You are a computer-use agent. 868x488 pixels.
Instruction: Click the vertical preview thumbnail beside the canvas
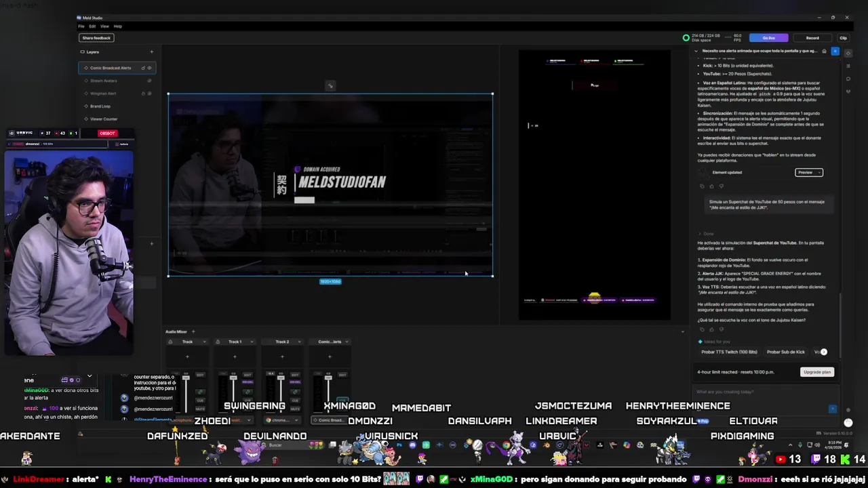pyautogui.click(x=595, y=184)
